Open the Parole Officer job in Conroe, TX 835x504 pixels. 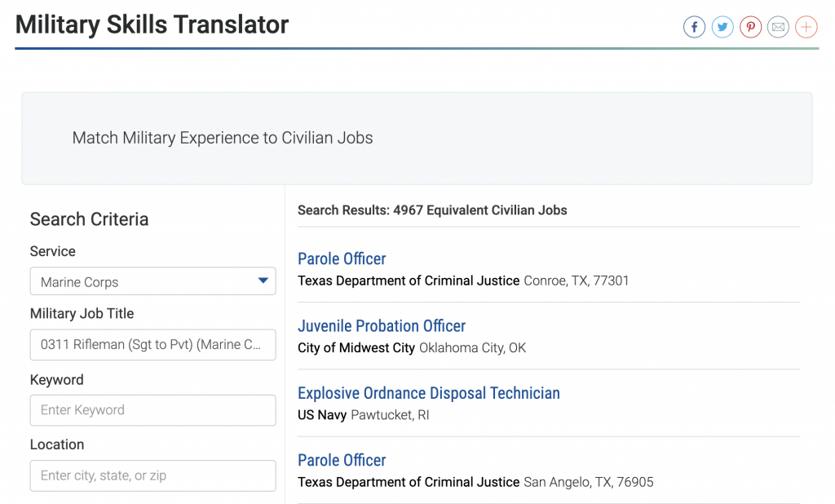tap(342, 259)
